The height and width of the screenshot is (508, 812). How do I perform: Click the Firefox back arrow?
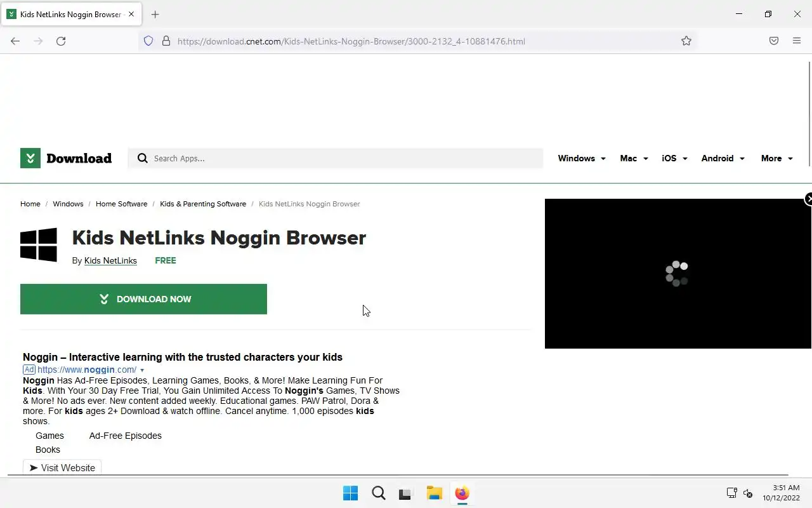pyautogui.click(x=15, y=41)
